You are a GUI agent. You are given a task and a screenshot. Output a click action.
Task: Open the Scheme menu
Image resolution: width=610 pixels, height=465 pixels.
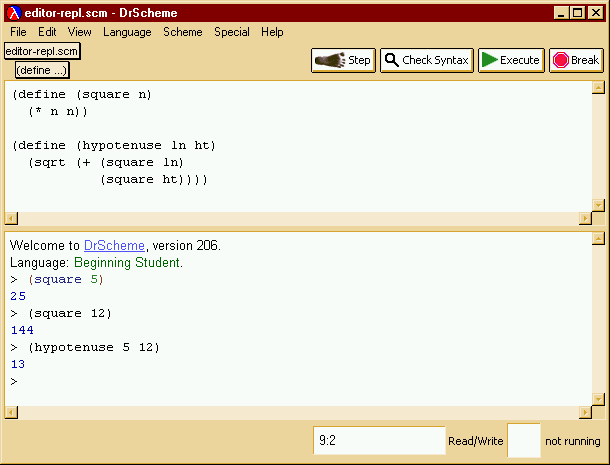(182, 32)
